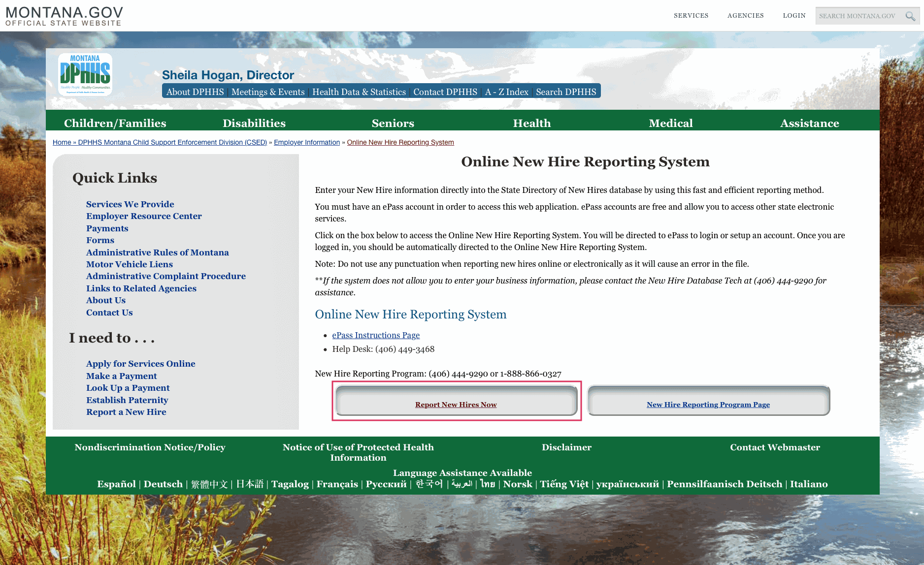The image size is (924, 565).
Task: Select український language assistance
Action: 627,484
